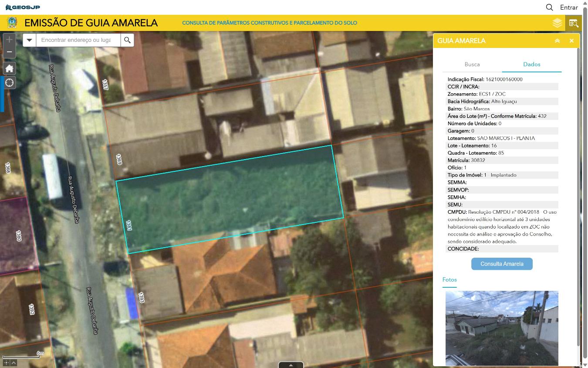Activate the My Location crosshair button

click(x=9, y=83)
